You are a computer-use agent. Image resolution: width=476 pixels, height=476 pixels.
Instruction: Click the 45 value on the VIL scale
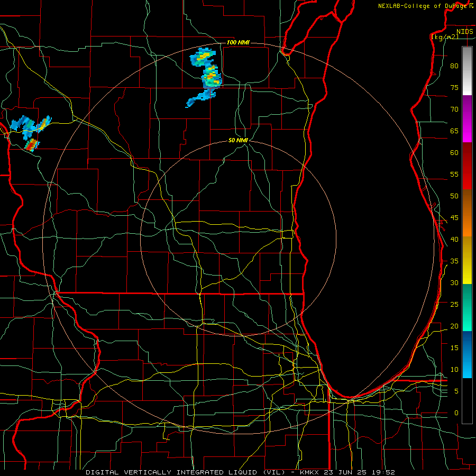tap(454, 218)
